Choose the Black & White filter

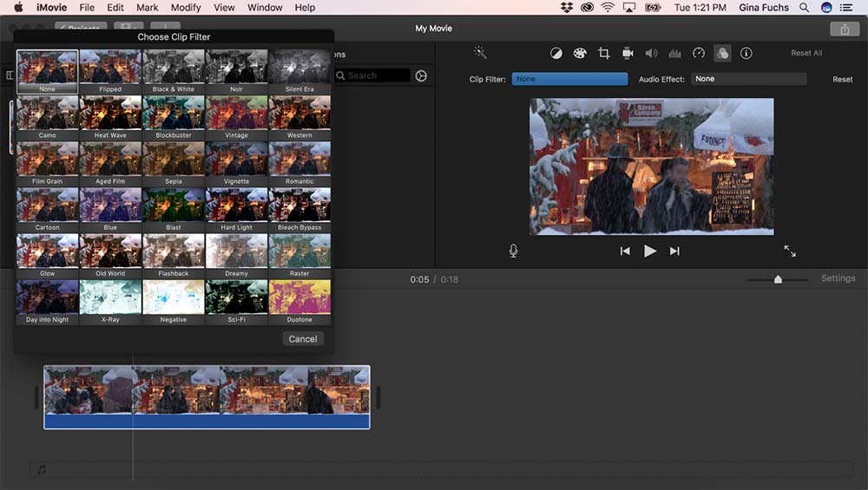click(x=174, y=71)
